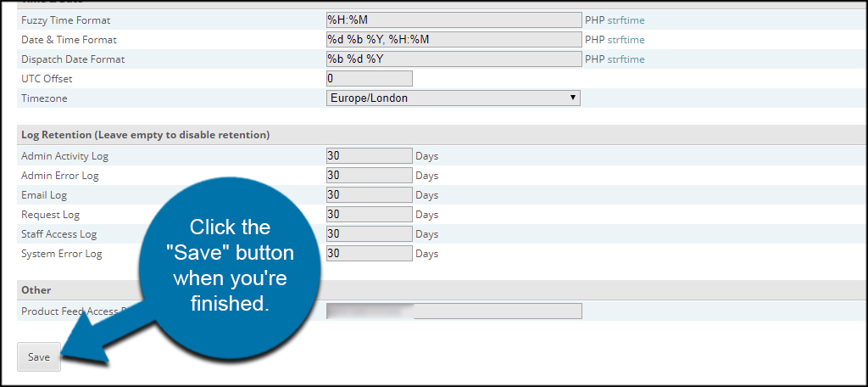
Task: Click the Product Feed Access field
Action: [454, 311]
